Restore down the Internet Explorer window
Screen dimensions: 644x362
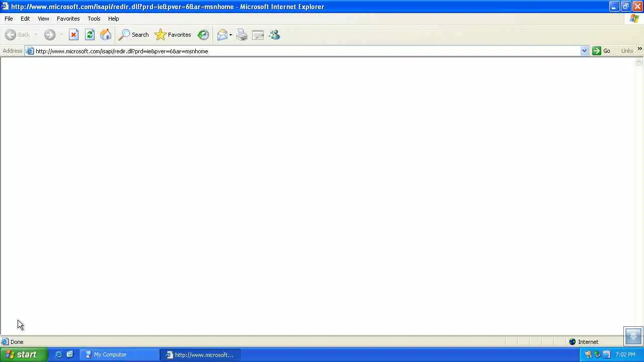pyautogui.click(x=625, y=7)
